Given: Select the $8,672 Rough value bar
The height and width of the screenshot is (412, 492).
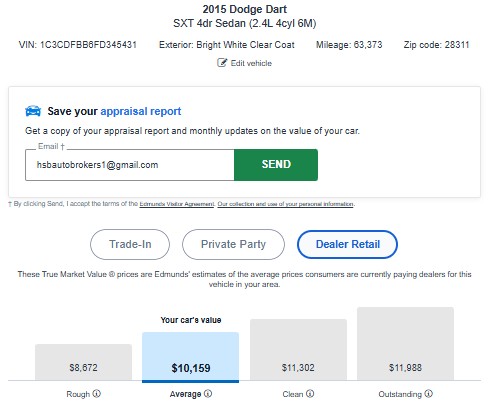Looking at the screenshot, I should coord(83,362).
